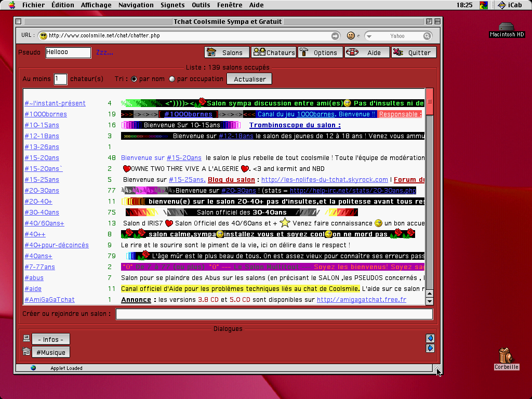The image size is (532, 399).
Task: Join the #20-30ans salon in the left column
Action: point(42,190)
